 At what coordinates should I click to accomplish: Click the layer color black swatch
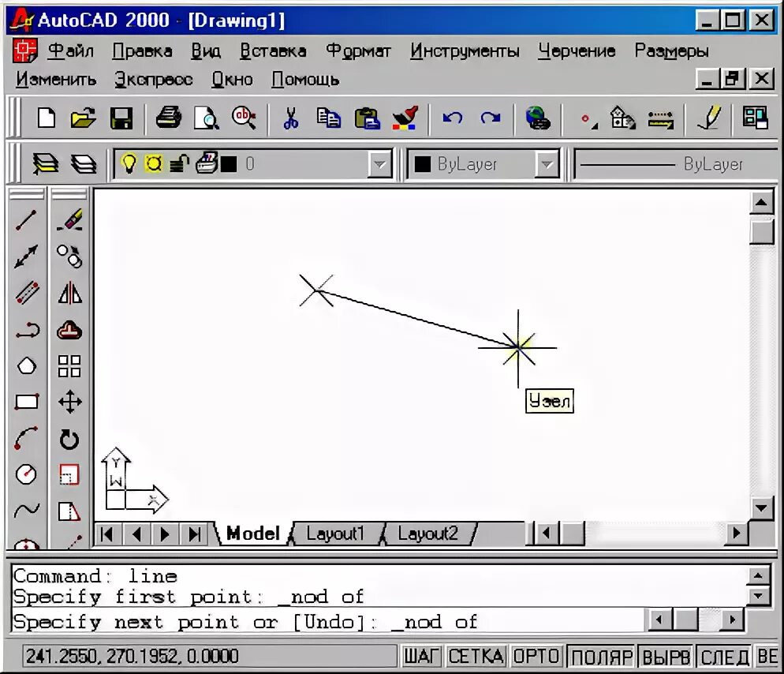[x=229, y=164]
